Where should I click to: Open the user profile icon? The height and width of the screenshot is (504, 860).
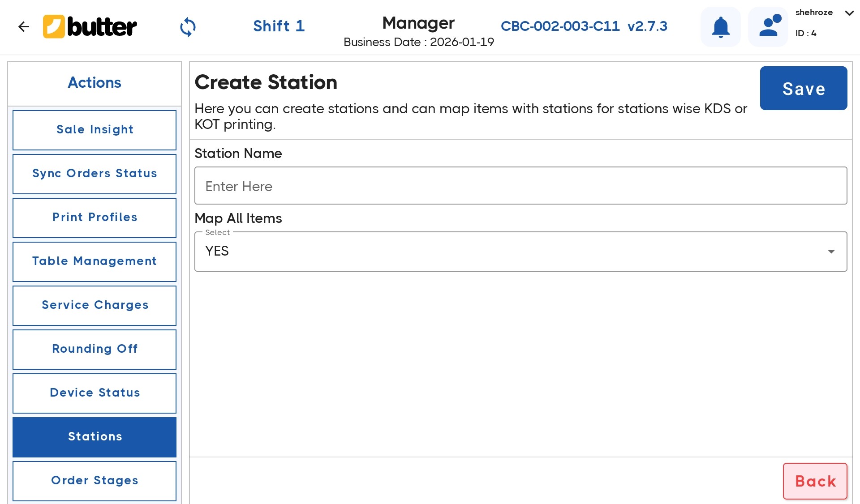tap(768, 27)
